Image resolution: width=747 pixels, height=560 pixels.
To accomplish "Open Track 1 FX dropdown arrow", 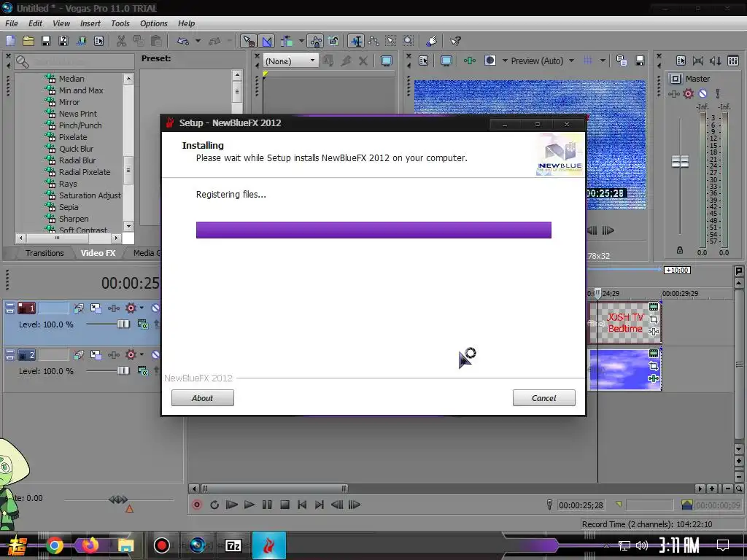I will tap(142, 308).
